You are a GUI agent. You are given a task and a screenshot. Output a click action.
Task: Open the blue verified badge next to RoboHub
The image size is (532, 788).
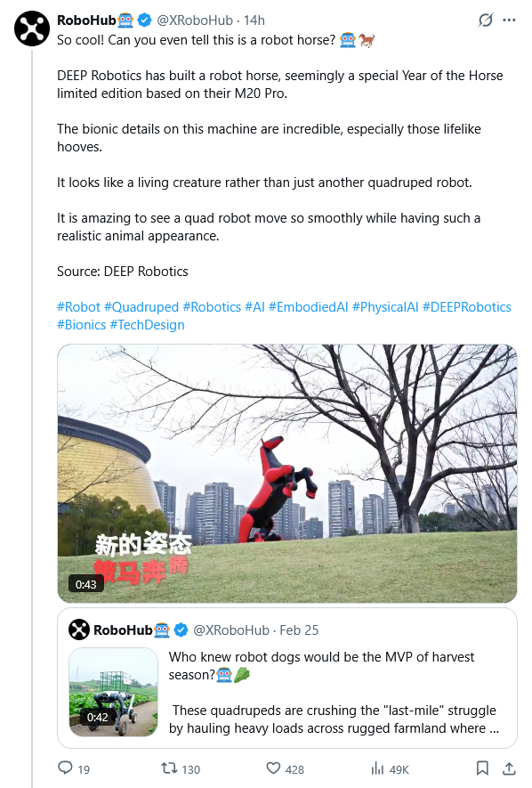coord(144,20)
